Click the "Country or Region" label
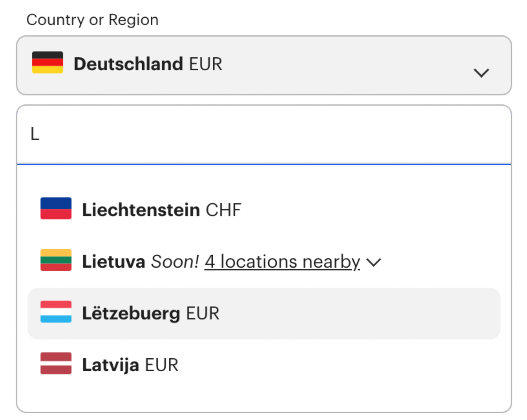 click(x=92, y=20)
